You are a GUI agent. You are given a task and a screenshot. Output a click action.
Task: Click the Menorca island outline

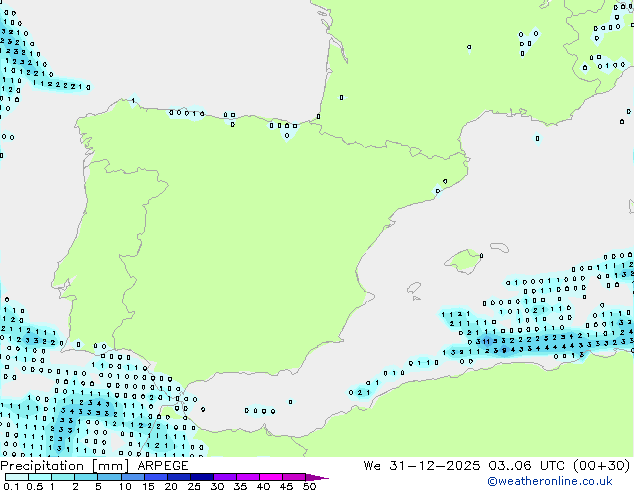point(500,247)
